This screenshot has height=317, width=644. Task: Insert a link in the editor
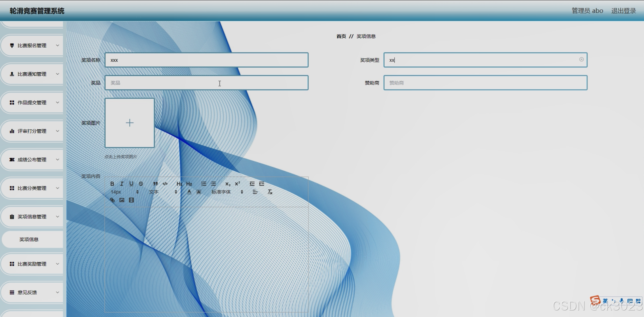[x=112, y=200]
